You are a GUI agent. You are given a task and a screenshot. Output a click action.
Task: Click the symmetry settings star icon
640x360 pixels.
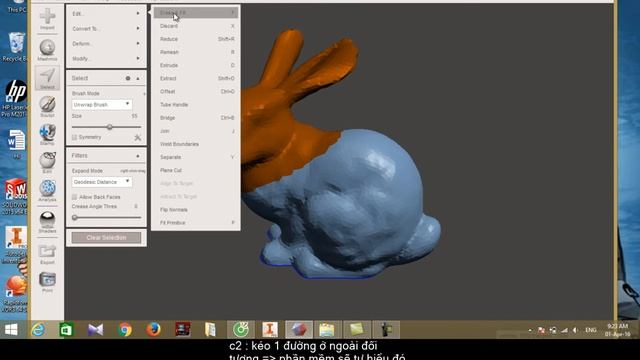138,138
